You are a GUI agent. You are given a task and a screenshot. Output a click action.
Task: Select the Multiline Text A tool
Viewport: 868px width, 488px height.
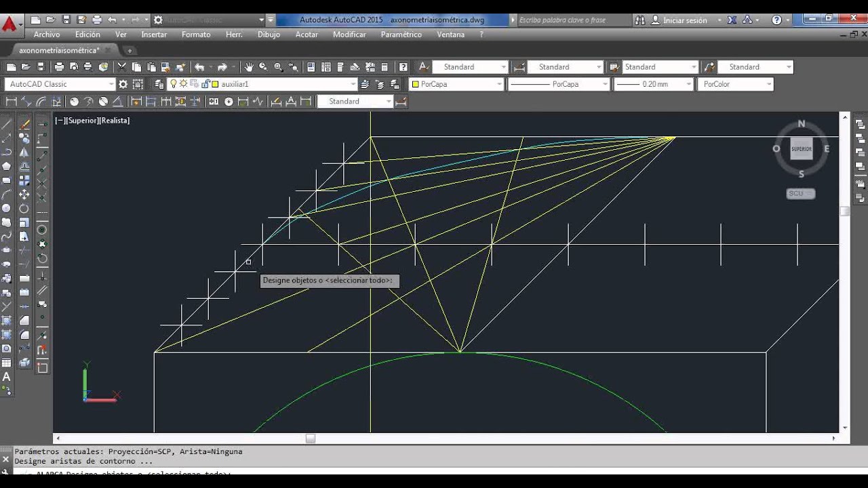7,377
